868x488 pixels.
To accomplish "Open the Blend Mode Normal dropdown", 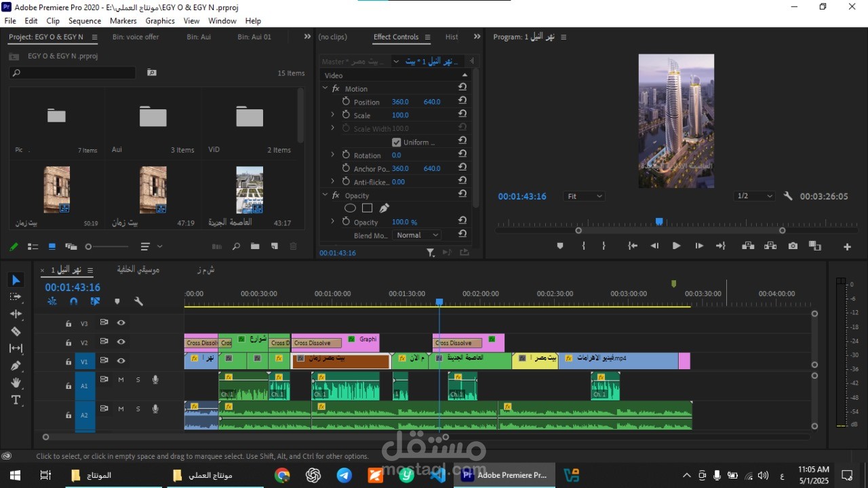I will click(x=417, y=235).
